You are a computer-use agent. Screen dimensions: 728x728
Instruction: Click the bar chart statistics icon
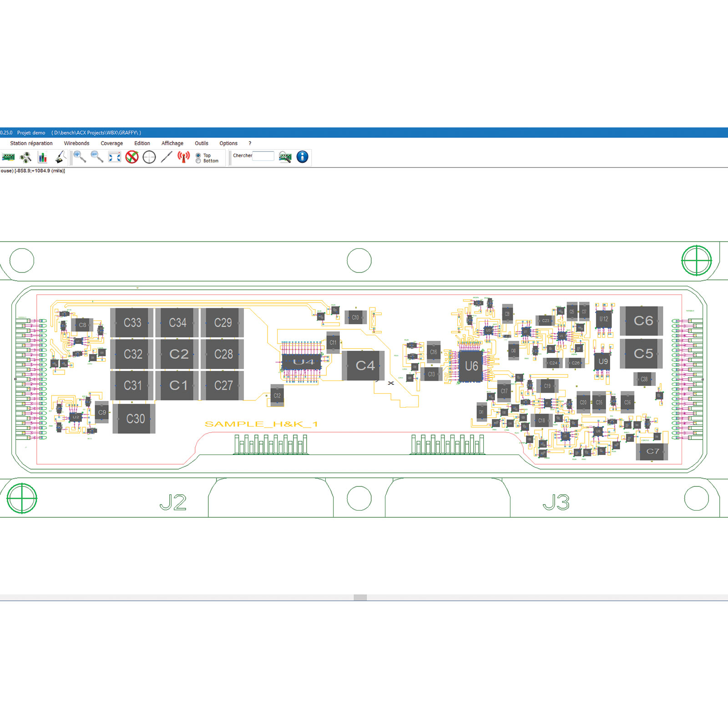click(x=43, y=157)
